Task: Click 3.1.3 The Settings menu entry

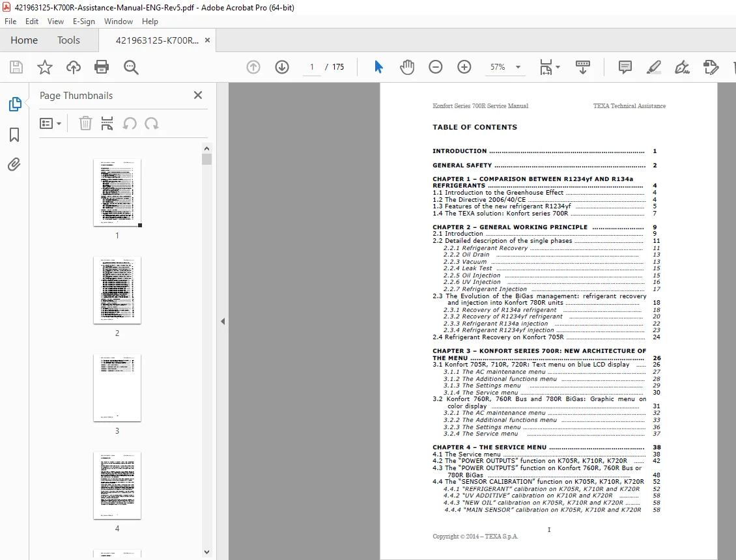Action: 552,385
